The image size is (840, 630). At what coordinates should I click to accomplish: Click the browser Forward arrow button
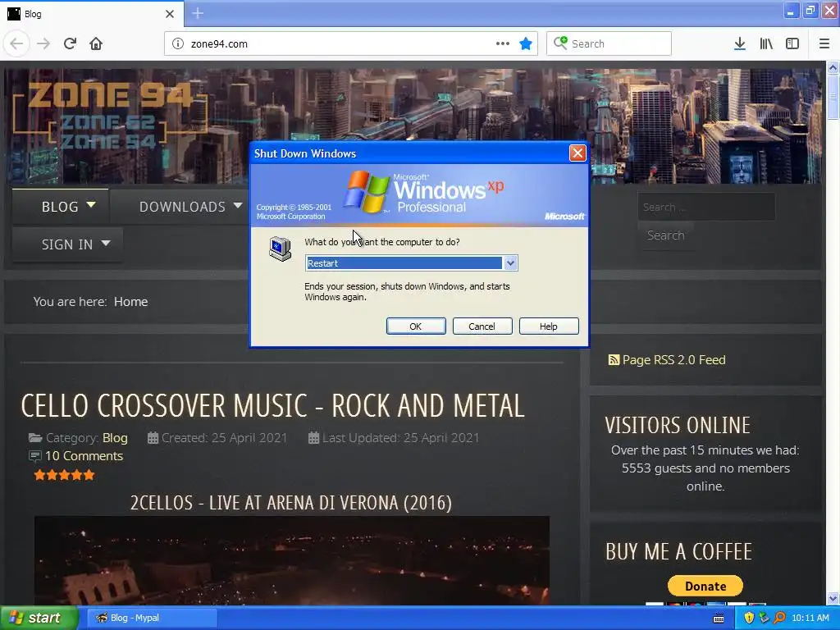coord(43,43)
